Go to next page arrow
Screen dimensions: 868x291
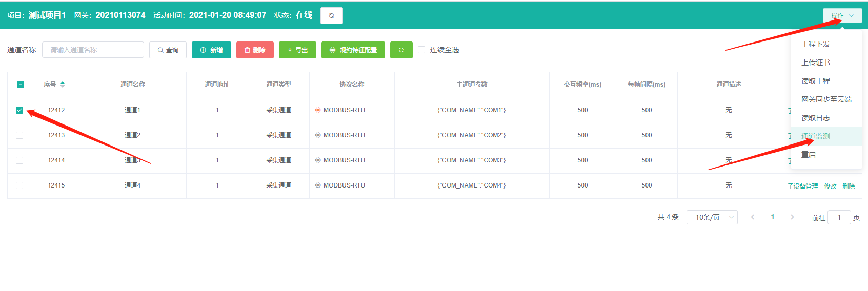[x=792, y=217]
